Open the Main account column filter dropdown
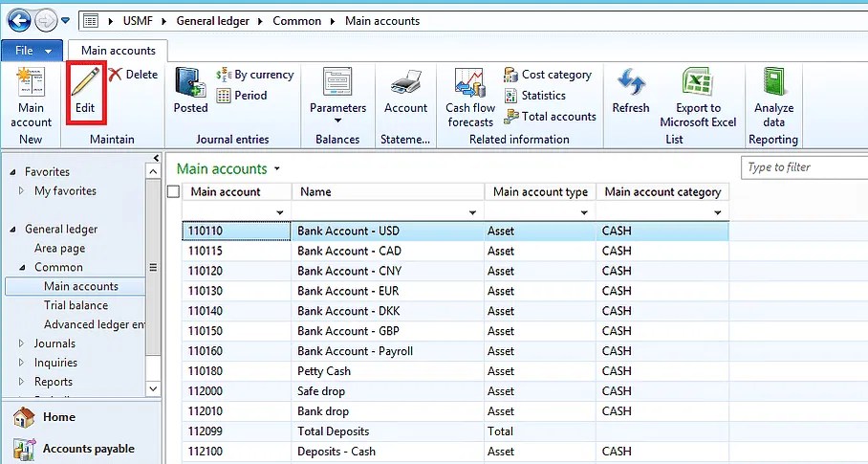868x464 pixels. coord(279,212)
